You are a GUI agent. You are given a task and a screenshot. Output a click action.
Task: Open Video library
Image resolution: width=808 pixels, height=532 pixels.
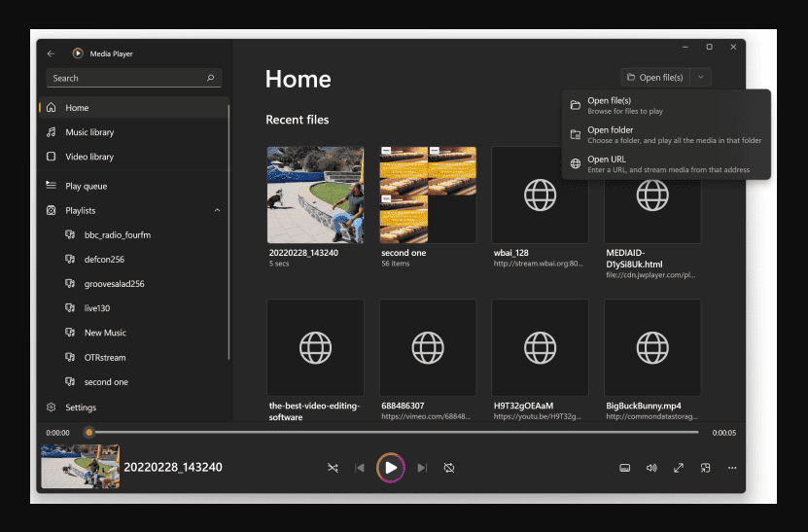[x=134, y=157]
